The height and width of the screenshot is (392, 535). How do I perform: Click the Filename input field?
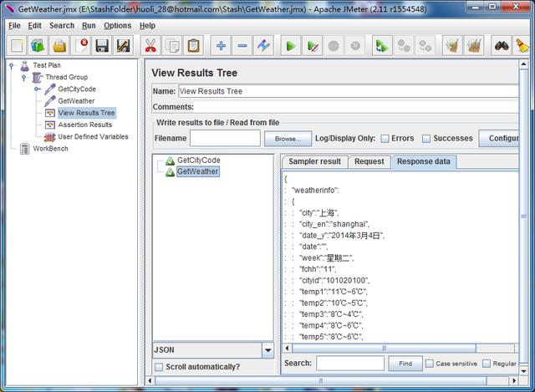pos(225,139)
